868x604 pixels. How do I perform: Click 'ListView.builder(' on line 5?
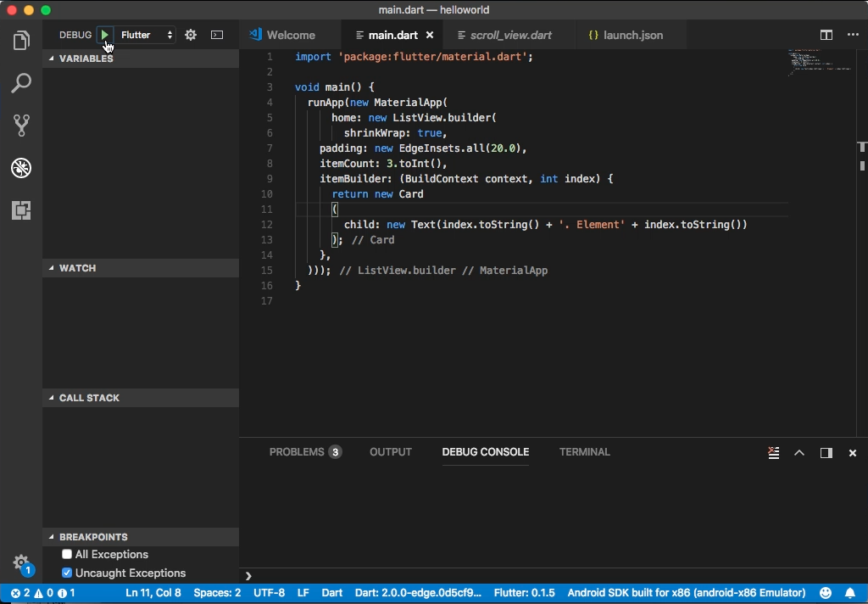click(x=444, y=117)
